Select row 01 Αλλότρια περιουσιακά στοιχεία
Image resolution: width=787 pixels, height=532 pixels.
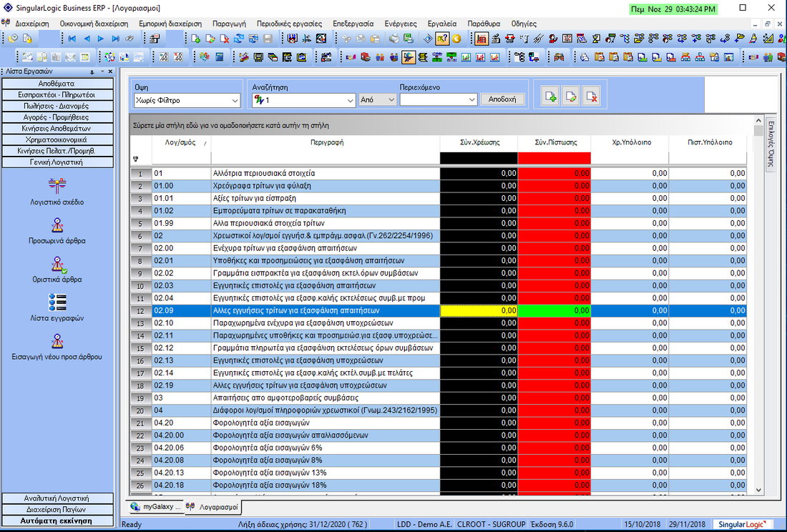point(438,174)
